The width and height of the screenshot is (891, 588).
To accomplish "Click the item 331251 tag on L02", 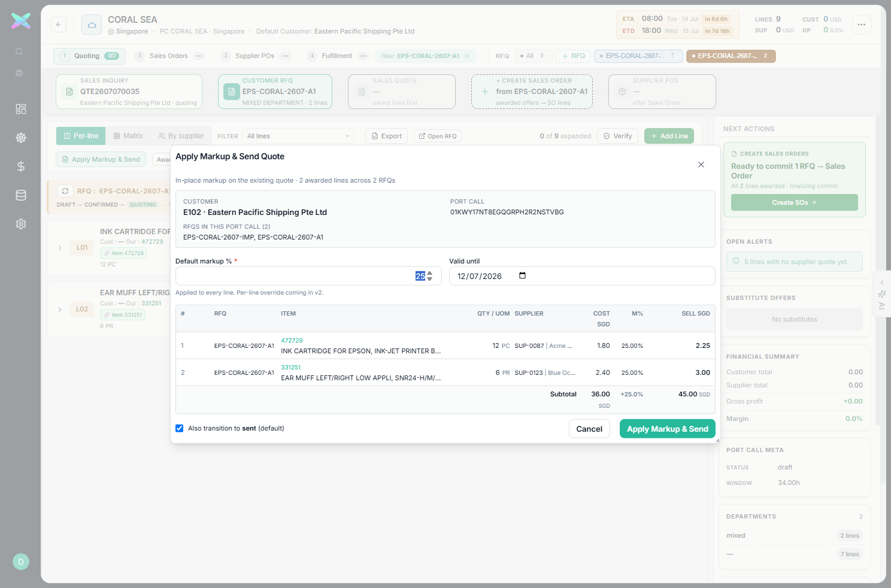I will pyautogui.click(x=123, y=315).
